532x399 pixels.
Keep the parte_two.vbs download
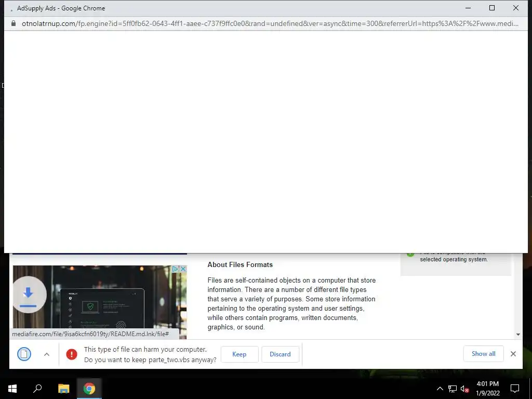coord(239,354)
